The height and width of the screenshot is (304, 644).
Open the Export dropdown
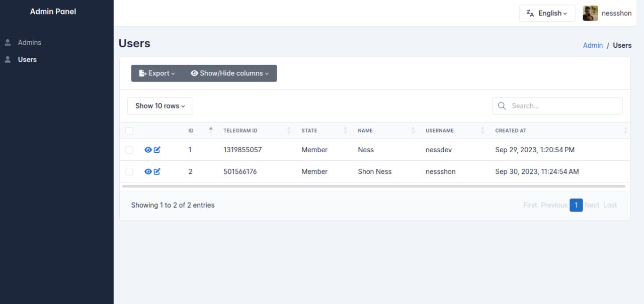pos(156,73)
